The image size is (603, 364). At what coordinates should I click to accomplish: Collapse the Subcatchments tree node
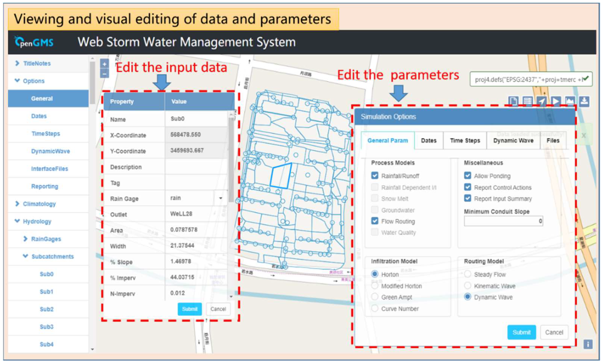25,256
